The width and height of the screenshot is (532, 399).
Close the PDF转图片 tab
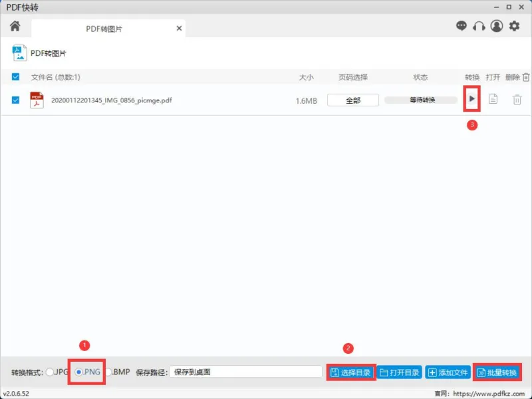pyautogui.click(x=179, y=29)
